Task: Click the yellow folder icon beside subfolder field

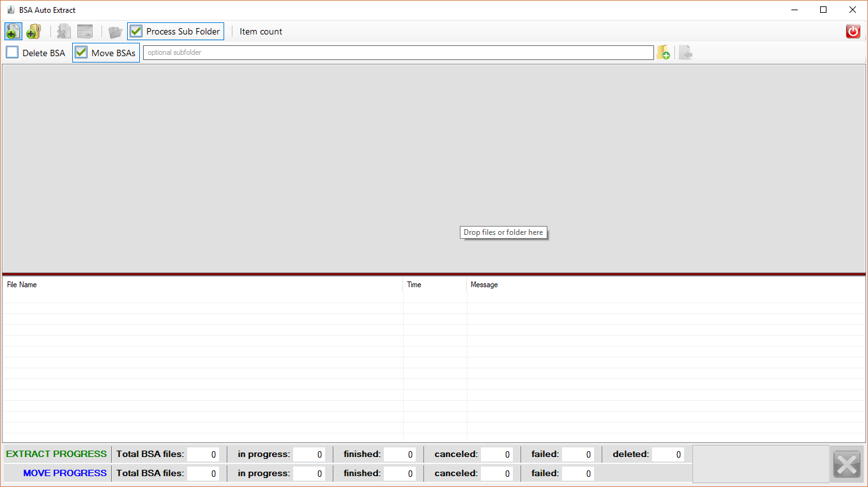Action: (x=664, y=52)
